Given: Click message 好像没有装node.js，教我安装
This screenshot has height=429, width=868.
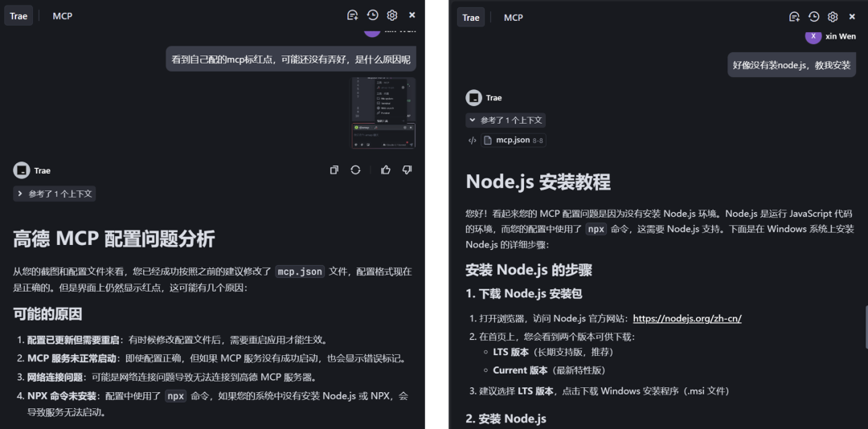Looking at the screenshot, I should (792, 65).
